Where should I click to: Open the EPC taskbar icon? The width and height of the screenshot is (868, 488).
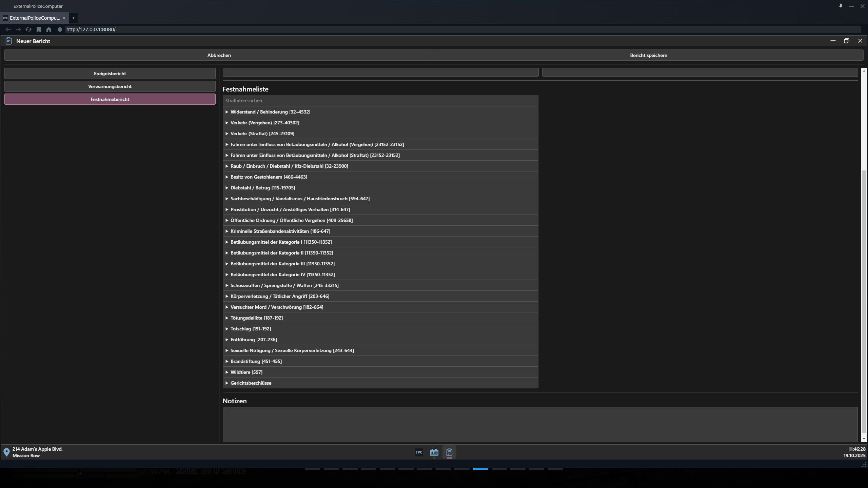click(x=419, y=452)
